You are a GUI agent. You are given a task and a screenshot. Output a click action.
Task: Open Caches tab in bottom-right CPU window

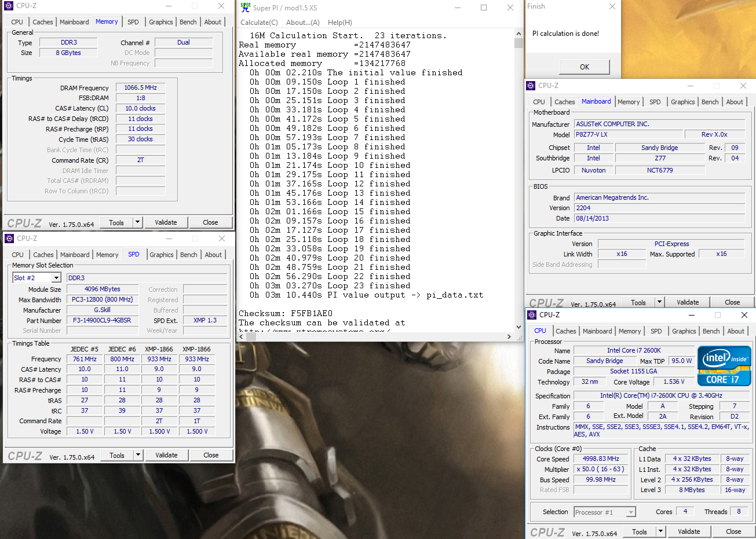pyautogui.click(x=566, y=331)
